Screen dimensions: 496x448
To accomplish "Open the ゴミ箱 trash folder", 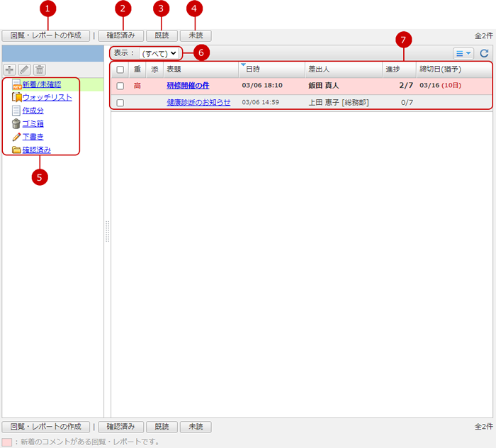I will [33, 123].
